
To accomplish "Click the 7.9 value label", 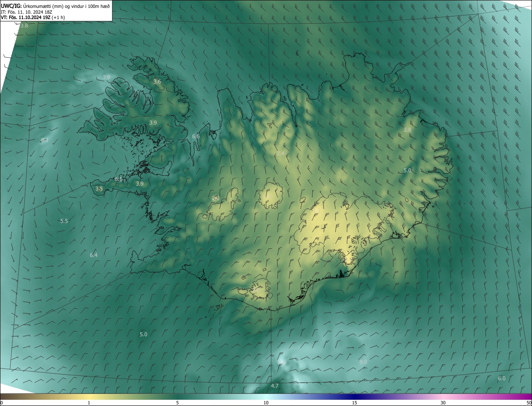I will pyautogui.click(x=106, y=78).
